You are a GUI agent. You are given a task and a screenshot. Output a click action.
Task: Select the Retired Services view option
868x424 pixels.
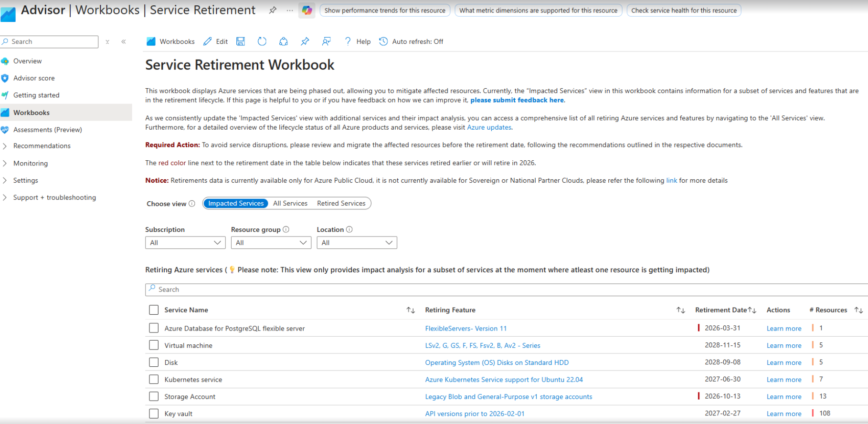click(341, 203)
